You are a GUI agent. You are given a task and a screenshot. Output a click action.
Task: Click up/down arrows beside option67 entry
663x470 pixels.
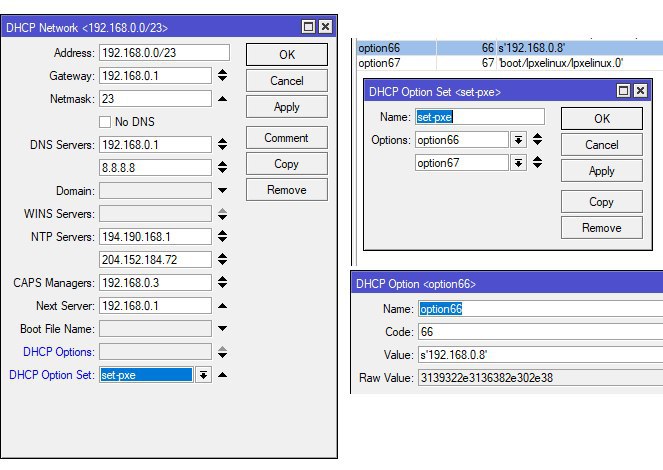click(537, 162)
